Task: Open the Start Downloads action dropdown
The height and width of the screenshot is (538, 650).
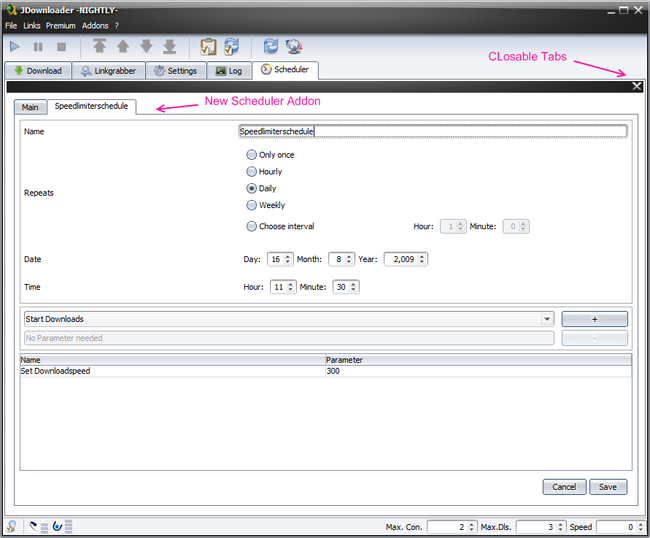Action: point(289,319)
